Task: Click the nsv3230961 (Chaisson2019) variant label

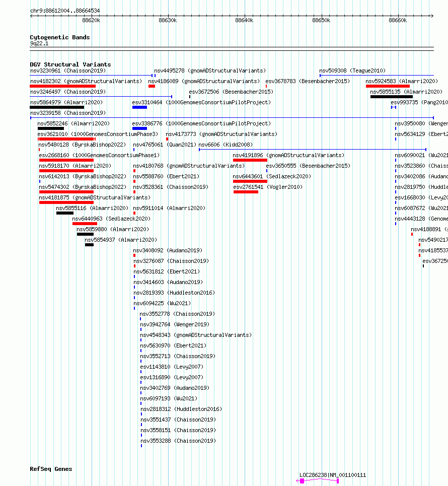Action: point(68,71)
